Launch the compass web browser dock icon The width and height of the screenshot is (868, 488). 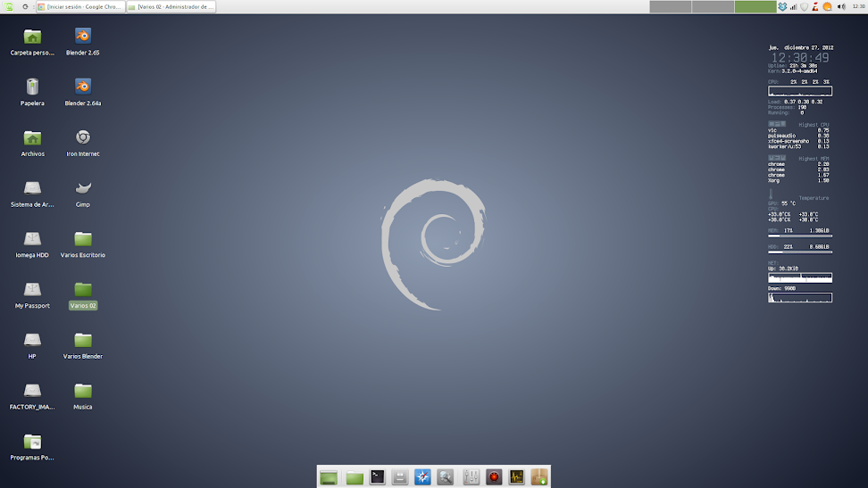[422, 477]
